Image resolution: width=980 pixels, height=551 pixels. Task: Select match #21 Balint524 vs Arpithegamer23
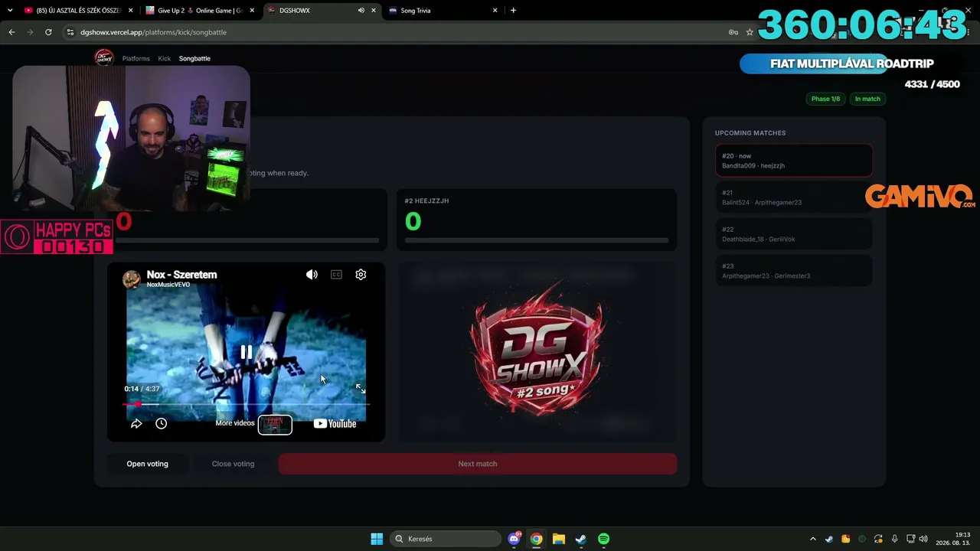794,197
